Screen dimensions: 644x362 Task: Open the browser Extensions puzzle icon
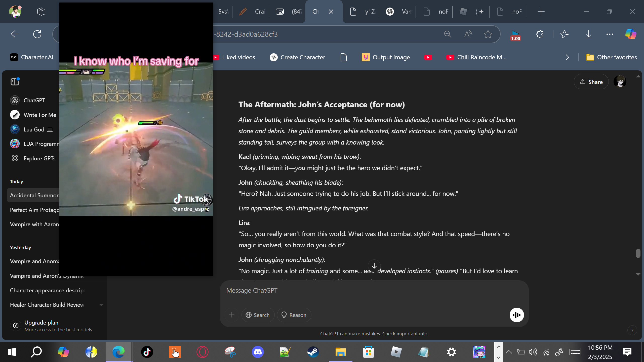(x=540, y=34)
